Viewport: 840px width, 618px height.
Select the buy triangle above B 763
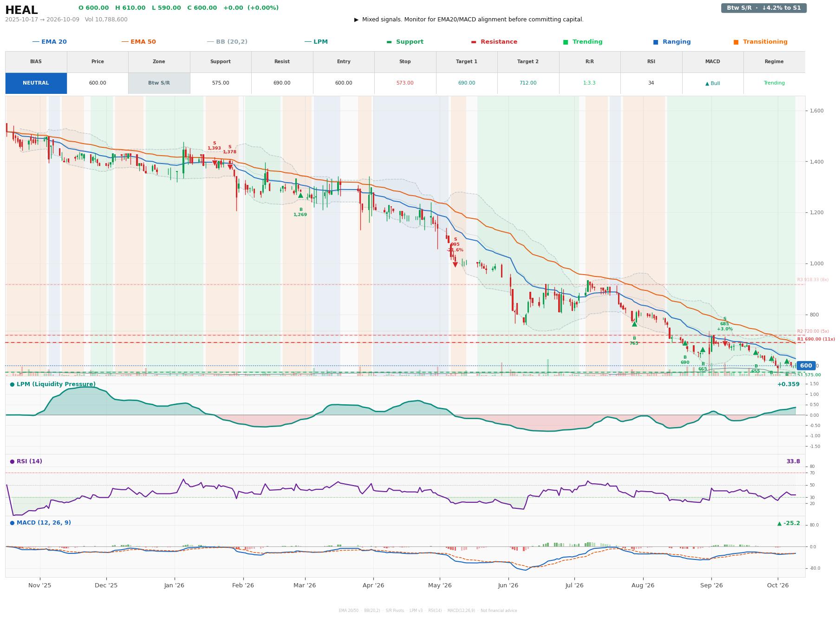(x=634, y=324)
